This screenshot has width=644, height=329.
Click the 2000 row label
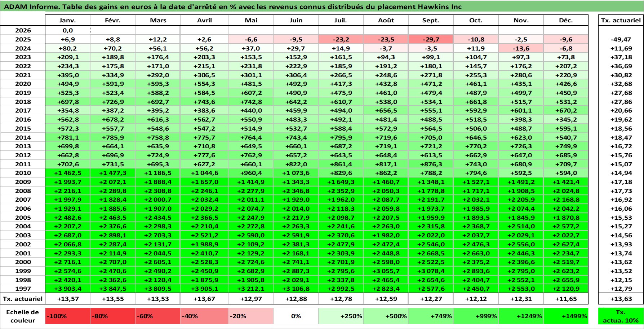coord(23,262)
